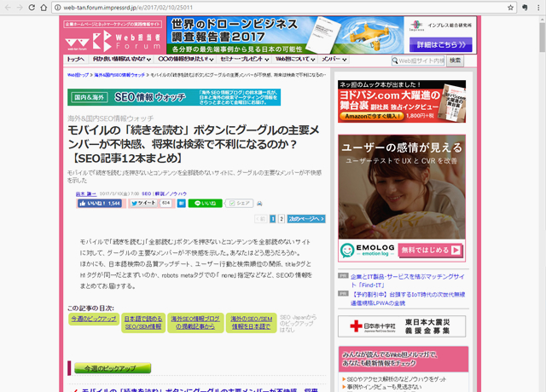Image resolution: width=546 pixels, height=392 pixels.
Task: Click the green LINE いいね button
Action: [x=205, y=204]
